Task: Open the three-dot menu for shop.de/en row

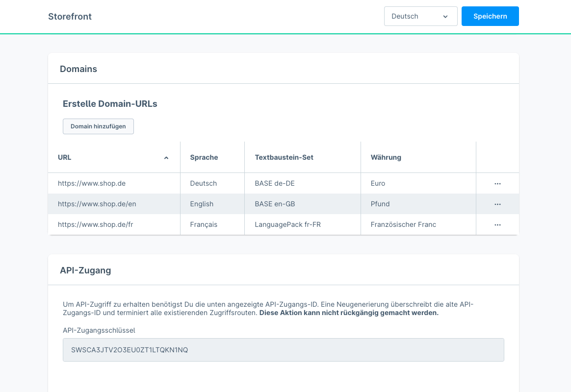Action: (497, 204)
